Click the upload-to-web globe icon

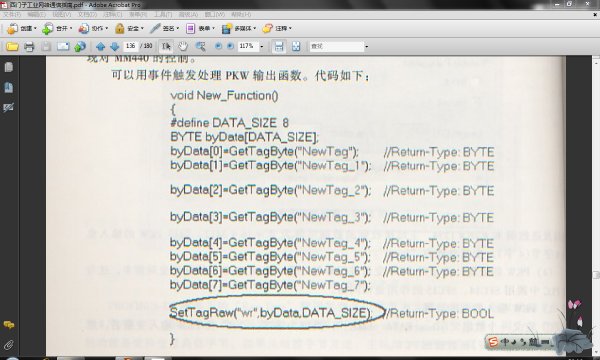(80, 47)
